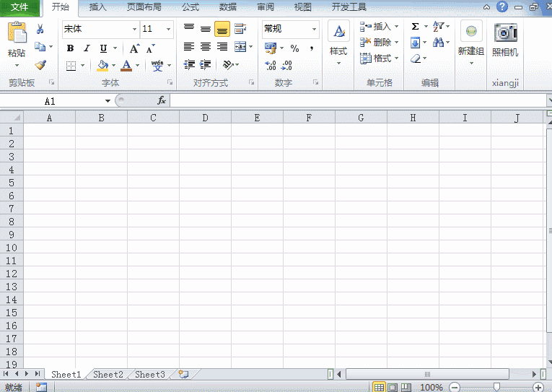Decrease font size with the small A

click(150, 48)
